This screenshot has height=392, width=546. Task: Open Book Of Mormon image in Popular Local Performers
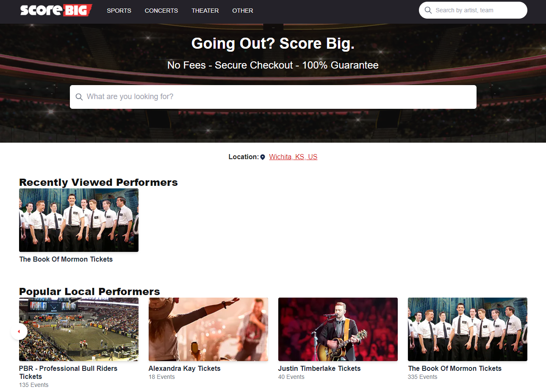click(468, 329)
